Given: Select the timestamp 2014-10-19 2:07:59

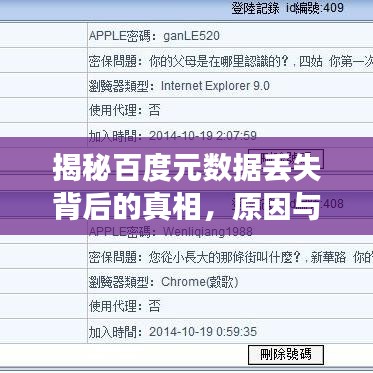Looking at the screenshot, I should pyautogui.click(x=203, y=136).
